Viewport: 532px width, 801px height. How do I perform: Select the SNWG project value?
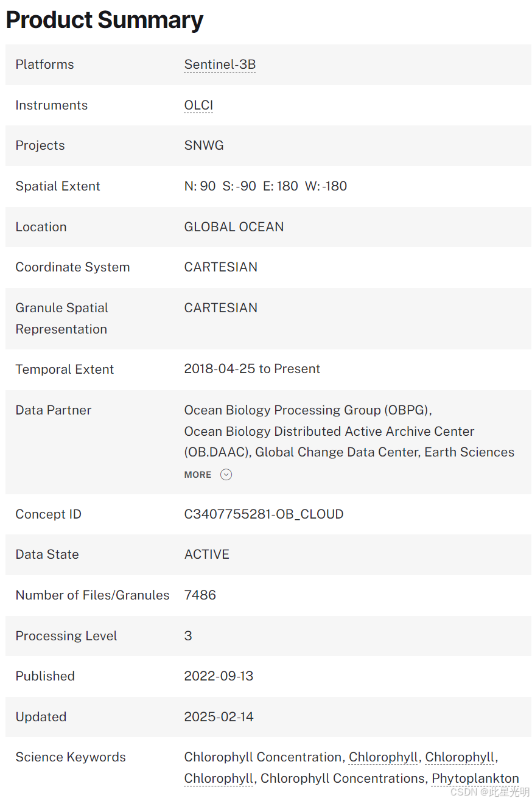point(204,145)
